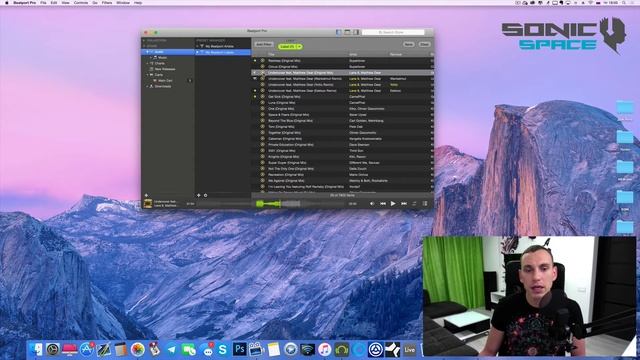Open Photos from the Dock
The height and width of the screenshot is (360, 640).
138,349
